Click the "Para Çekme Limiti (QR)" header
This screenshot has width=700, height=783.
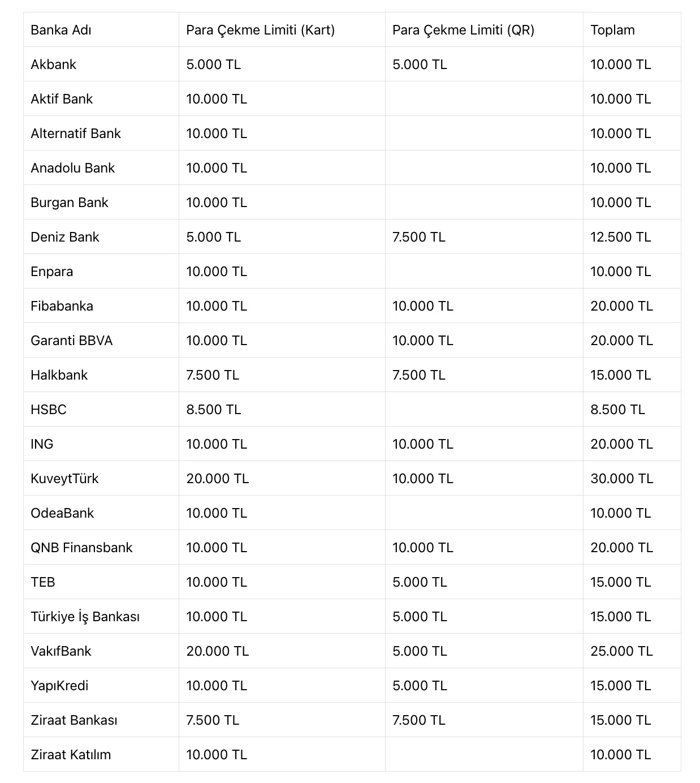[463, 30]
